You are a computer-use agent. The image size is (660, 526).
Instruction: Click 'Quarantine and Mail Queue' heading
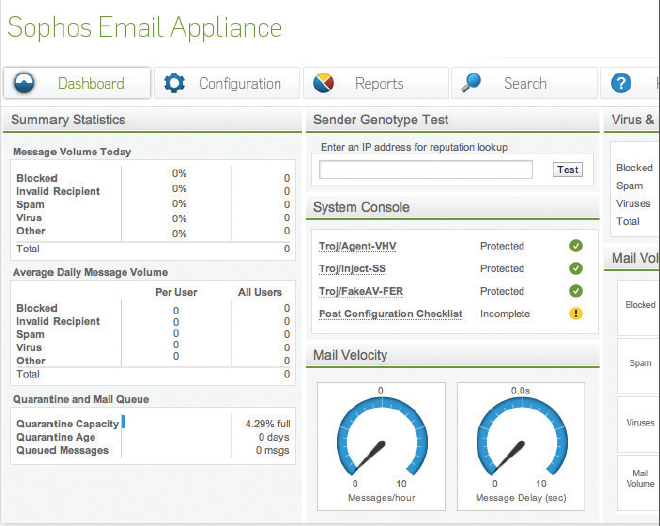coord(81,399)
